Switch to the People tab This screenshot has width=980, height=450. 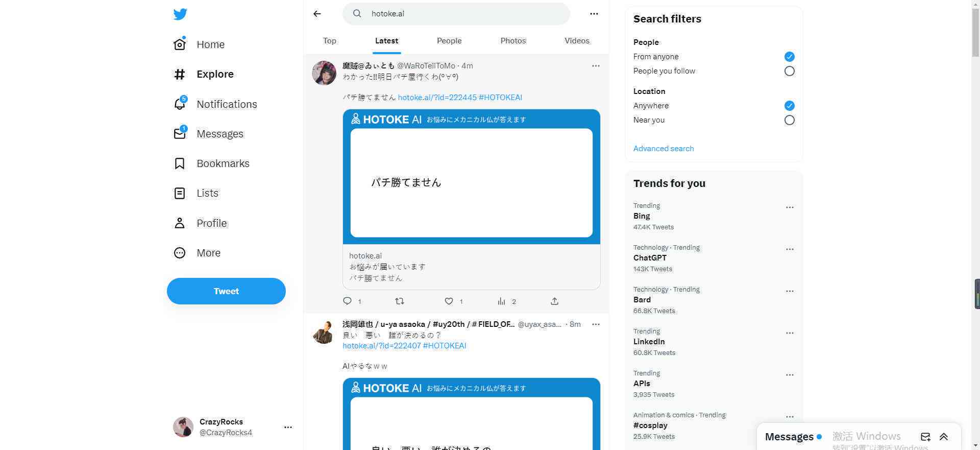[449, 41]
